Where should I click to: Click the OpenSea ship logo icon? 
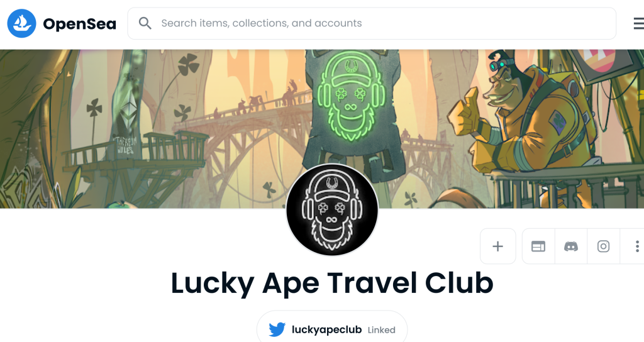click(x=21, y=23)
